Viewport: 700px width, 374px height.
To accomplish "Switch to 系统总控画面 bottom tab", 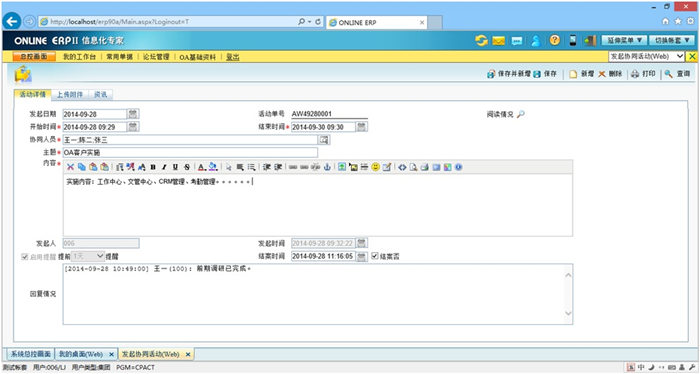I will pyautogui.click(x=30, y=354).
